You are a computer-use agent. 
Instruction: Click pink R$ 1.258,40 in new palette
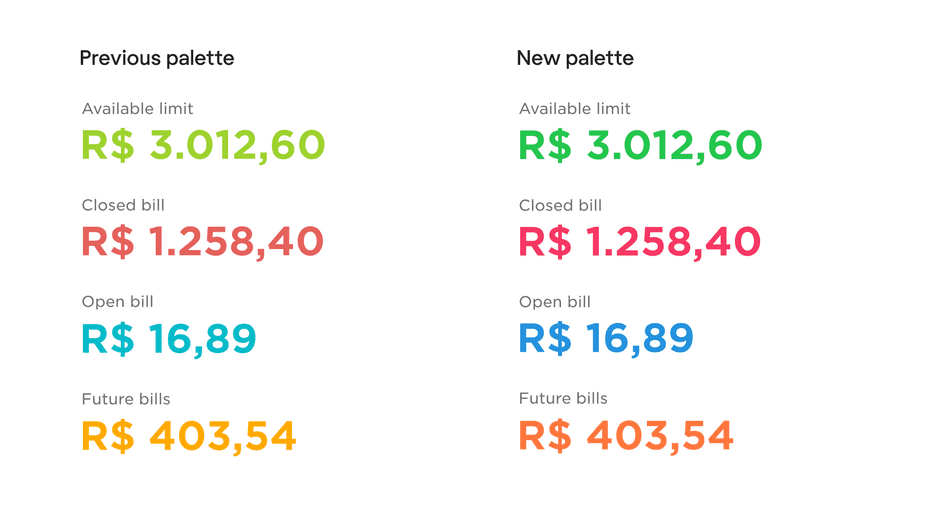pyautogui.click(x=640, y=242)
